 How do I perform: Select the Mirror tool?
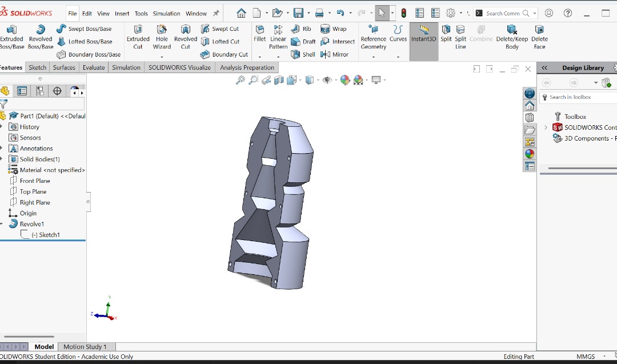point(334,54)
